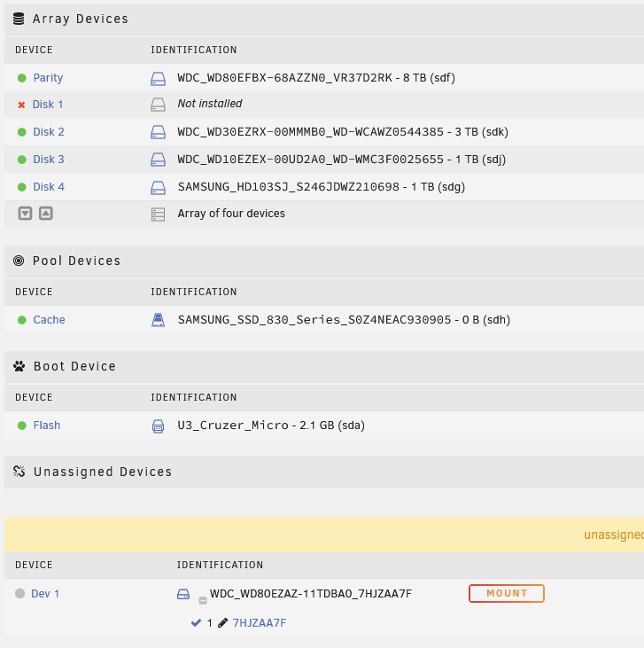Click the green status dot for Parity

click(x=22, y=78)
